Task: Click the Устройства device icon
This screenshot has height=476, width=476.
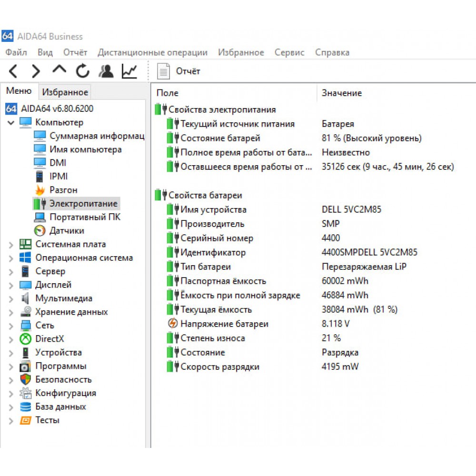Action: pyautogui.click(x=26, y=352)
